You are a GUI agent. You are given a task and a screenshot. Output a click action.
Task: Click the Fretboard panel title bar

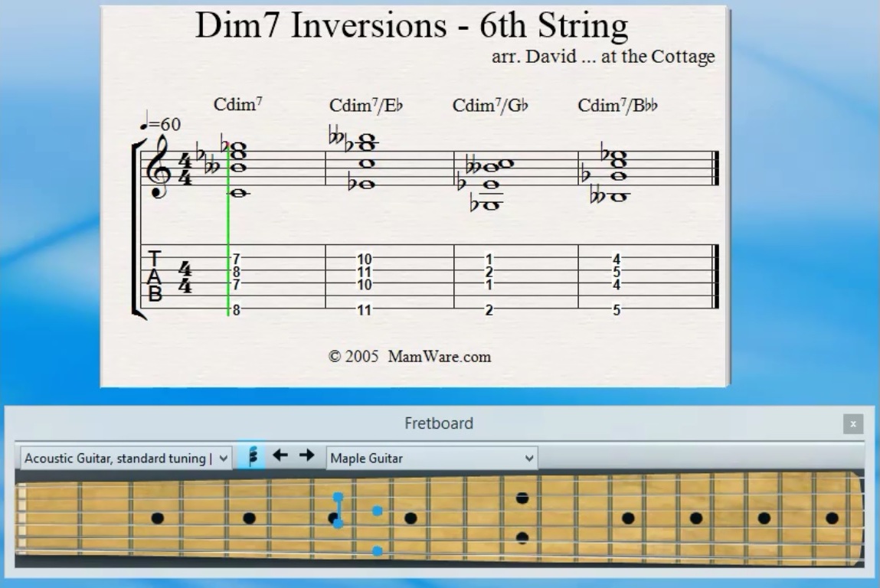click(438, 423)
